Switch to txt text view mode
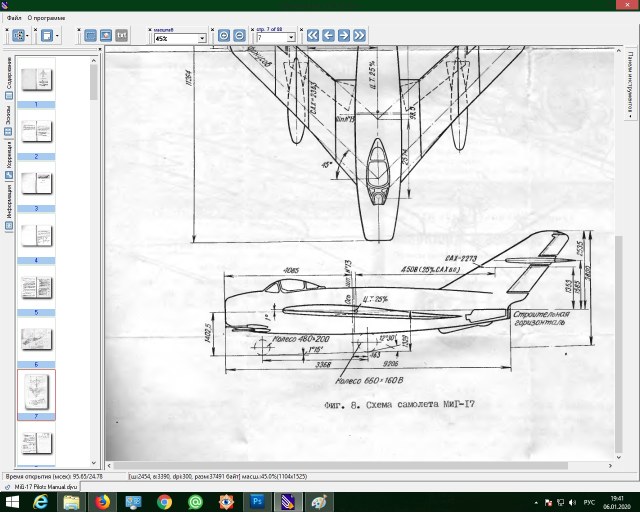This screenshot has height=514, width=640. point(122,35)
